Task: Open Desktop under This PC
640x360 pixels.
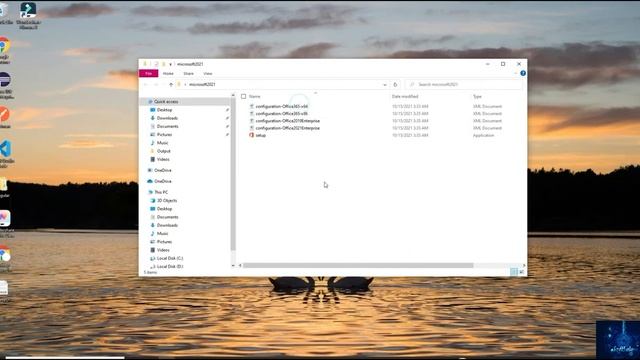Action: [164, 209]
